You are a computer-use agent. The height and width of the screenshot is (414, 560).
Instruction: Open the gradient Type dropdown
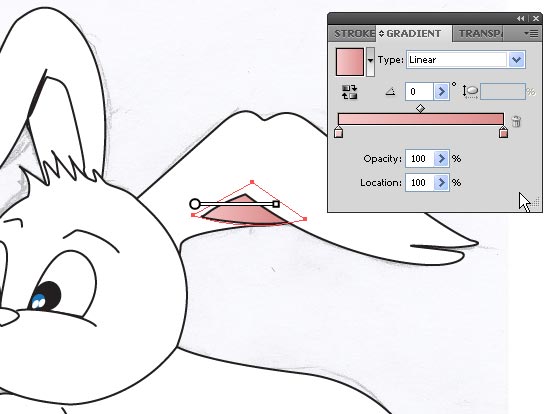point(516,60)
